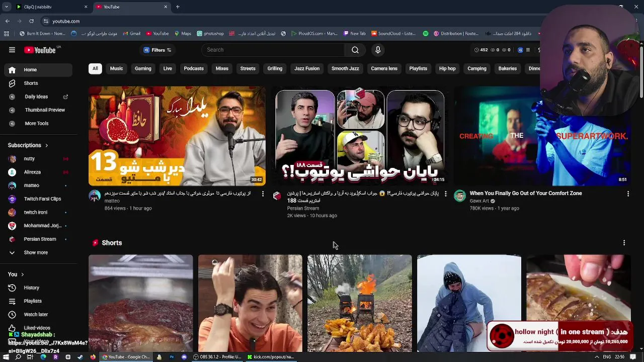
Task: Open the Twitch Farsi Clips subscription
Action: click(x=38, y=199)
